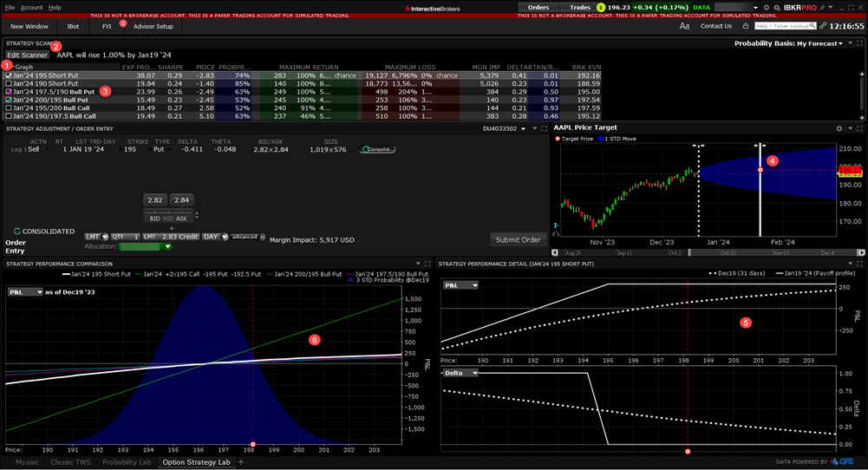Toggle graph checkbox for Jan'24 190 Short Put
This screenshot has height=470, width=868.
click(x=9, y=83)
